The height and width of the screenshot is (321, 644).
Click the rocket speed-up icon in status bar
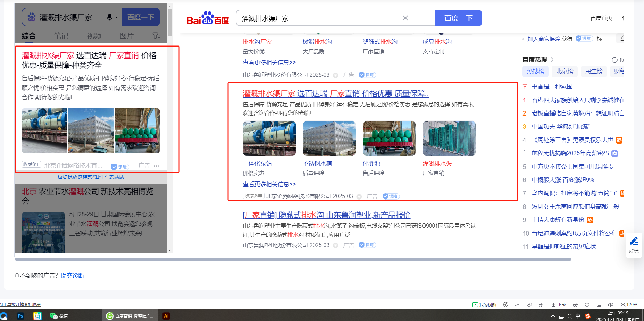click(541, 305)
